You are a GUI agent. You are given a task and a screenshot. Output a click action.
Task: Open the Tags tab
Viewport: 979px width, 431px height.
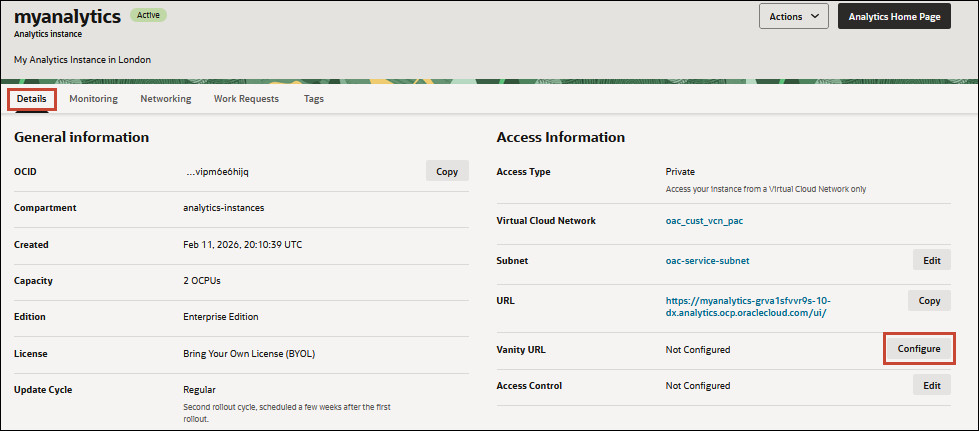[x=313, y=99]
